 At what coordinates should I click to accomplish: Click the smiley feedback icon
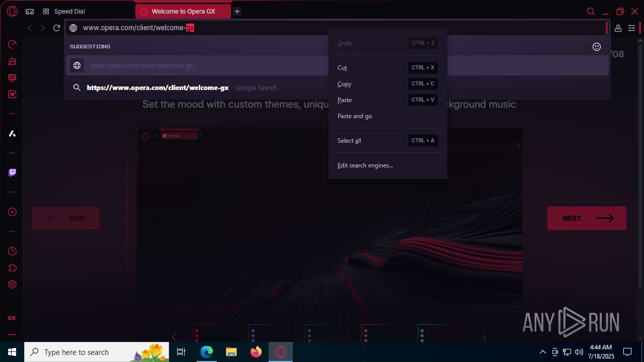pyautogui.click(x=597, y=47)
